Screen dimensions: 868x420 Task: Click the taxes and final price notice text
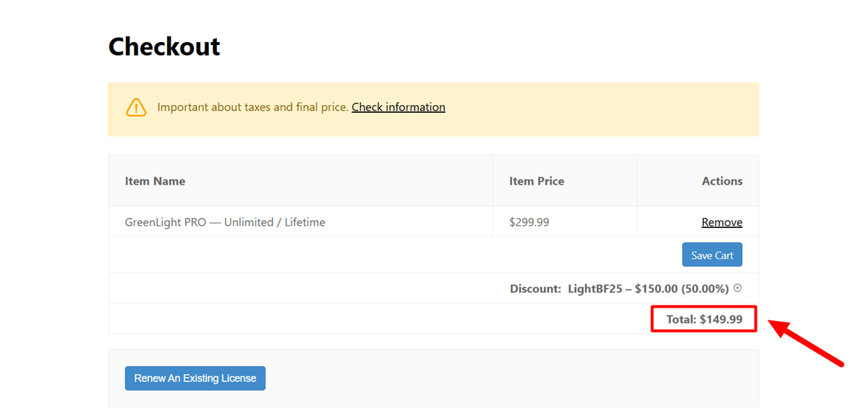252,107
